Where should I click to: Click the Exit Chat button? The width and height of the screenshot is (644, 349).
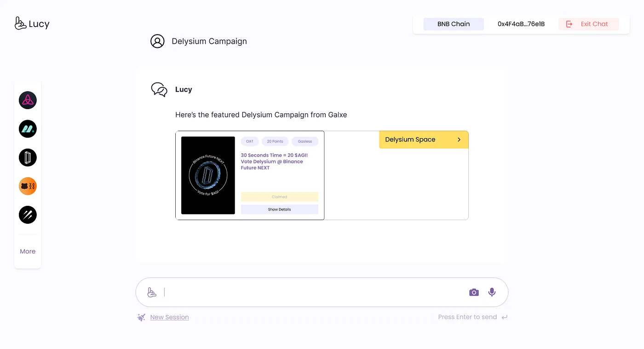tap(588, 24)
